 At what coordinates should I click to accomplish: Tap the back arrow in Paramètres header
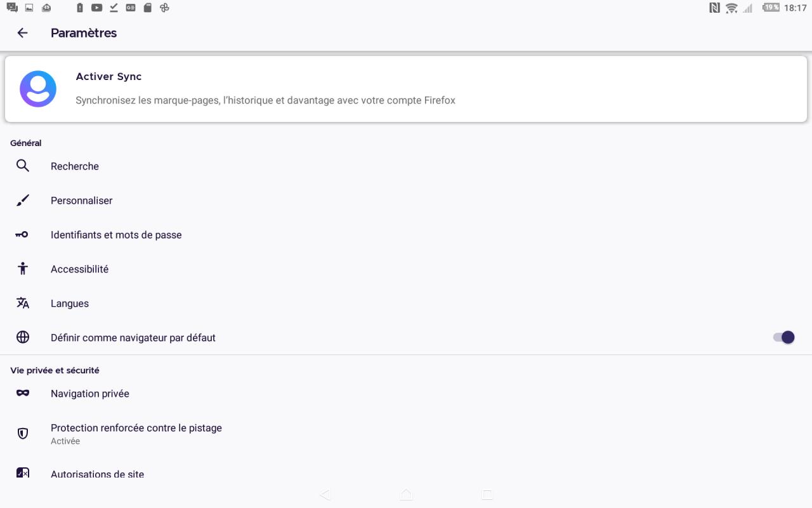[x=23, y=33]
